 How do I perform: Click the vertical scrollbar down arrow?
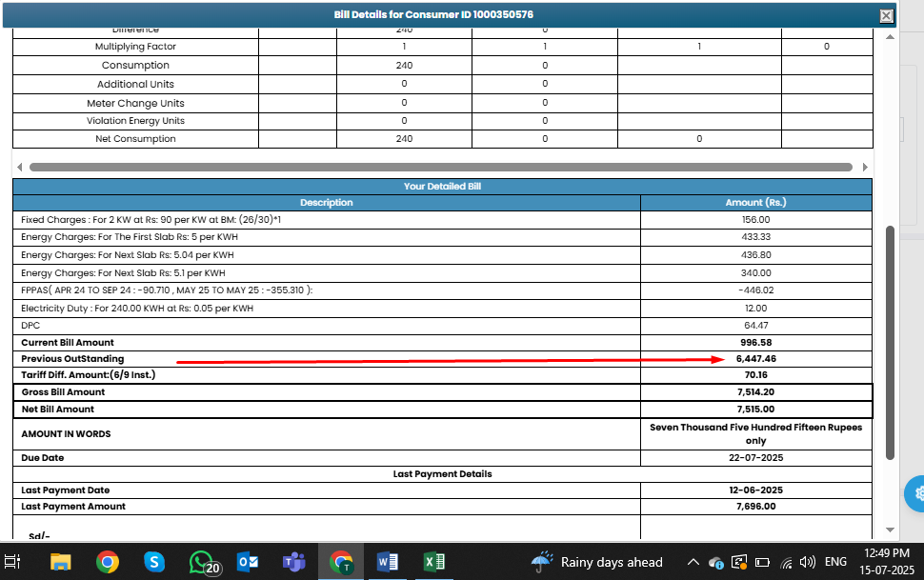[891, 529]
